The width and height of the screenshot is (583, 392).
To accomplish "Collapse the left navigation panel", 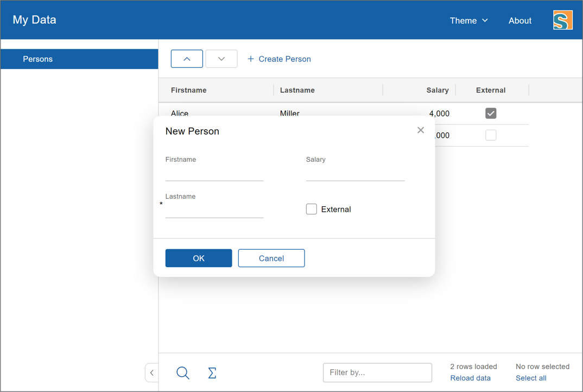I will tap(152, 373).
